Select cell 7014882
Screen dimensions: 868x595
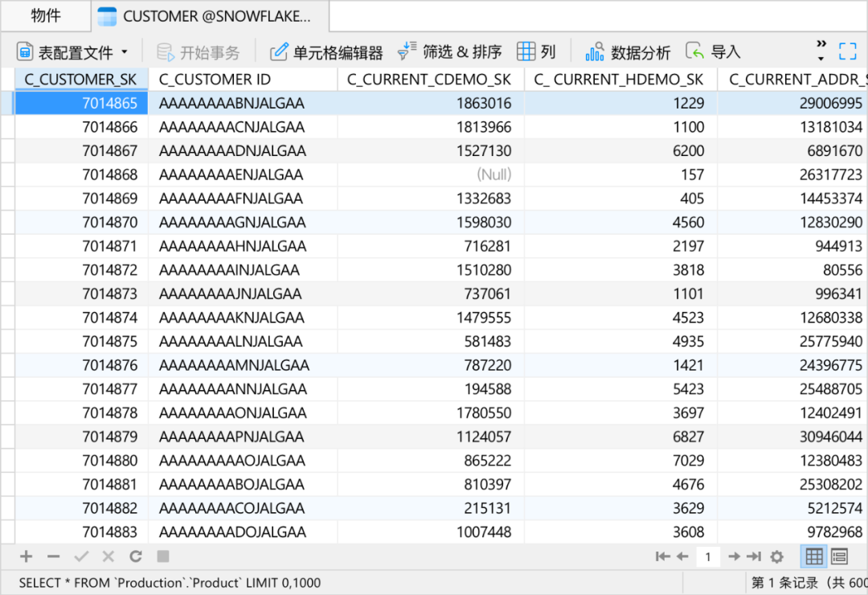81,508
